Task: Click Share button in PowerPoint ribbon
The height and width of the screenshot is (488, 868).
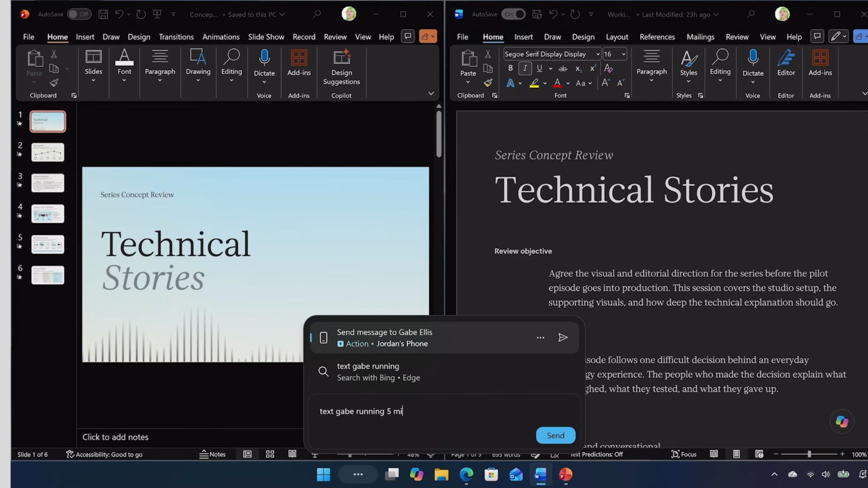Action: (428, 37)
